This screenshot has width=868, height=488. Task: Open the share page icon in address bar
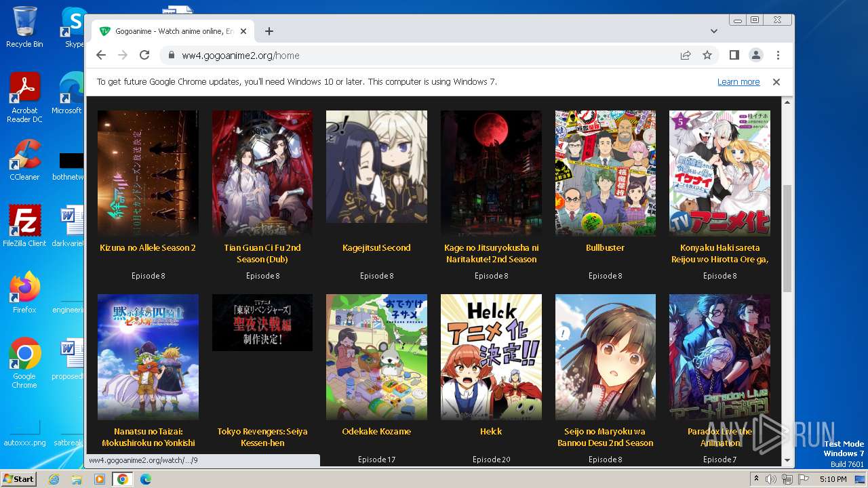point(686,56)
